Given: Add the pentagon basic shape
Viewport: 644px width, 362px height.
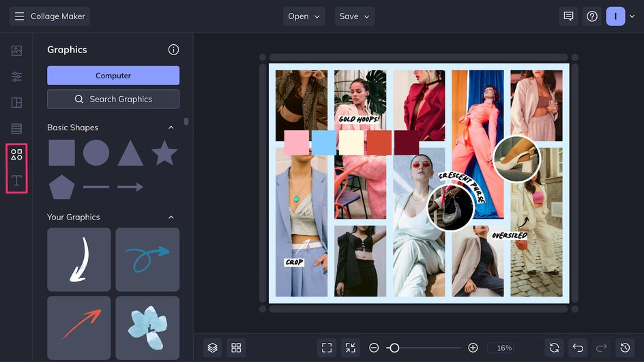Looking at the screenshot, I should click(x=61, y=187).
